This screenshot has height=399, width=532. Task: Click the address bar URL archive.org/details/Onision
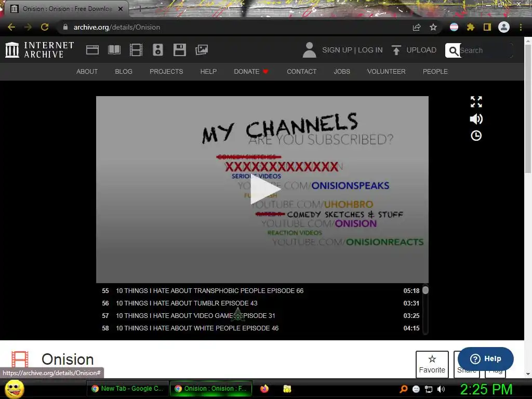pos(117,27)
